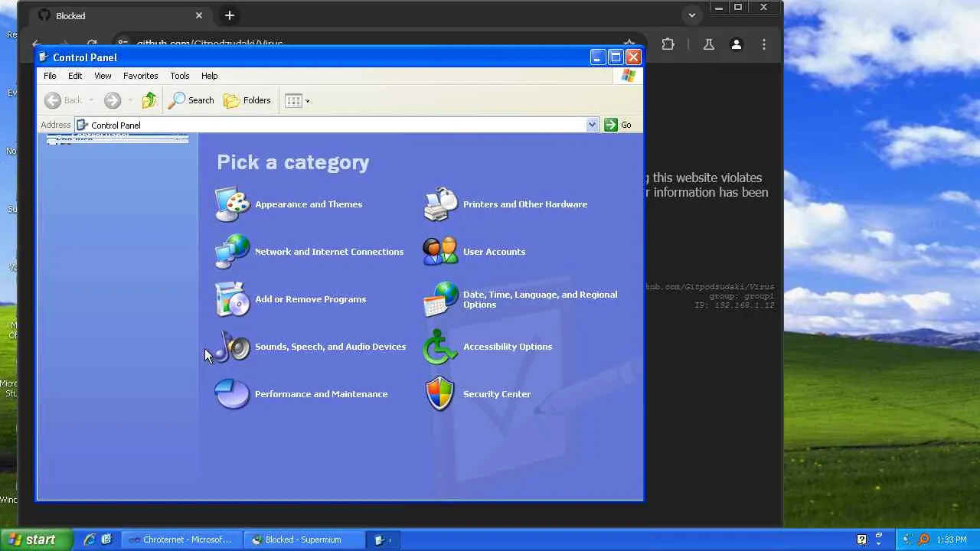Switch to Blocked - Supermium taskbar button
The image size is (980, 551).
pos(304,540)
